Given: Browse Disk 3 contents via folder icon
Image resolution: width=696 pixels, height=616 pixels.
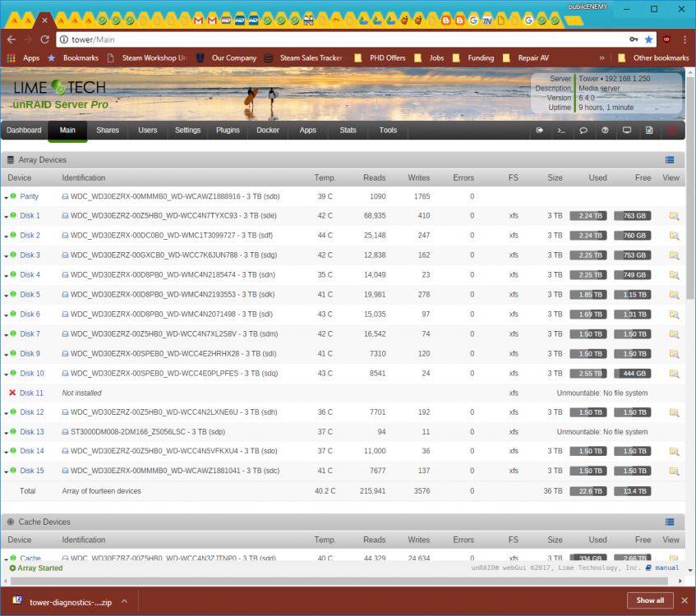Looking at the screenshot, I should [675, 255].
